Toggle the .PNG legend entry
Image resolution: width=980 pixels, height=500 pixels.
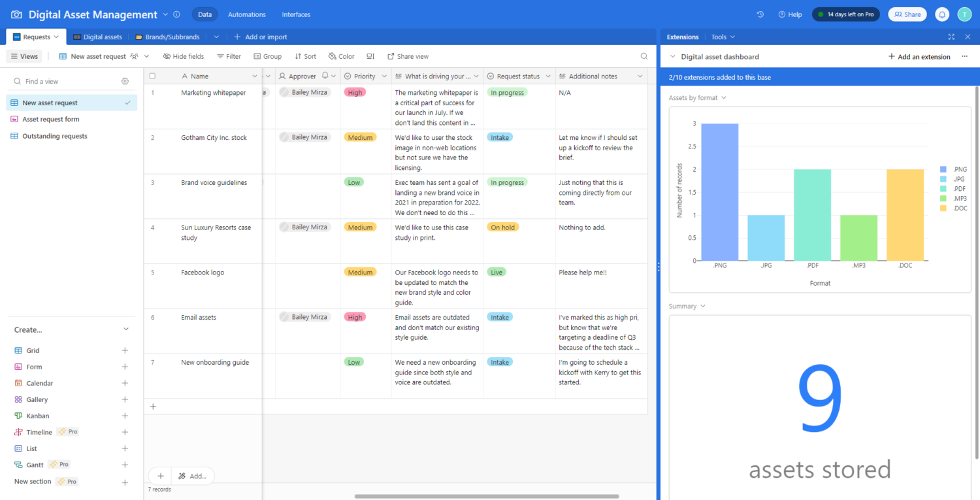click(953, 169)
